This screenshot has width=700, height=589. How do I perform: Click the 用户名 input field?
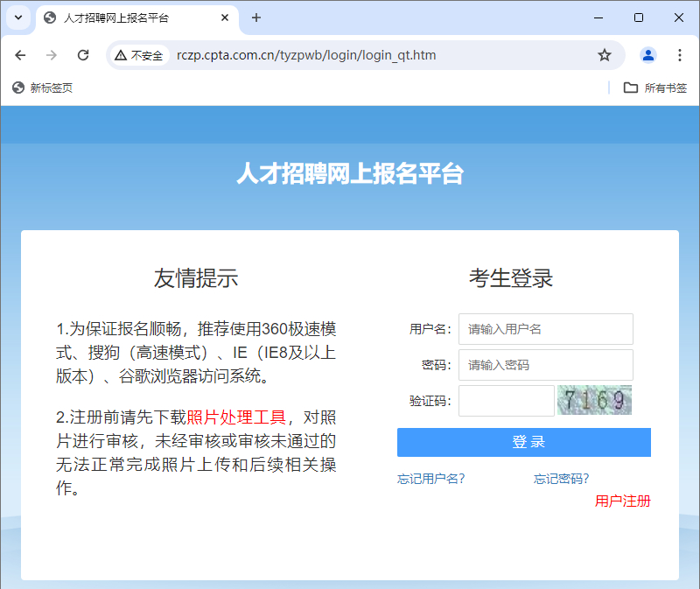[x=545, y=329]
